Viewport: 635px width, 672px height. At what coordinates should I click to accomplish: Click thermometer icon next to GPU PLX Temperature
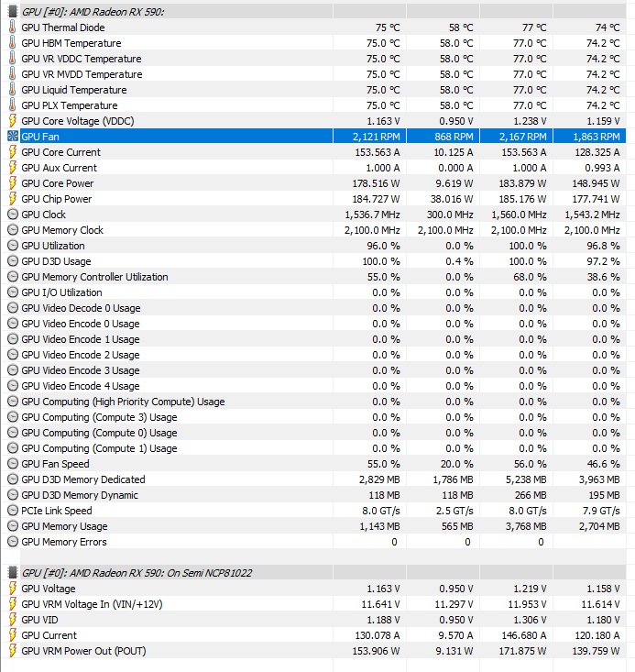click(x=13, y=105)
